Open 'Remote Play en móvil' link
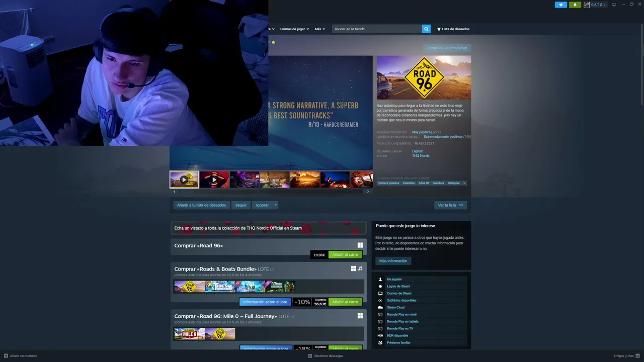This screenshot has height=362, width=644. click(401, 314)
